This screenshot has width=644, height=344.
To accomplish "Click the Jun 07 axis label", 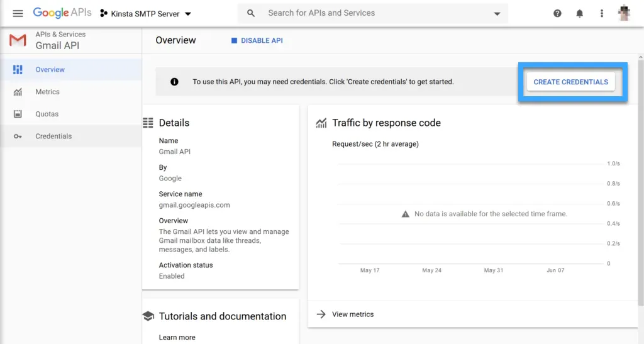I will click(x=555, y=270).
